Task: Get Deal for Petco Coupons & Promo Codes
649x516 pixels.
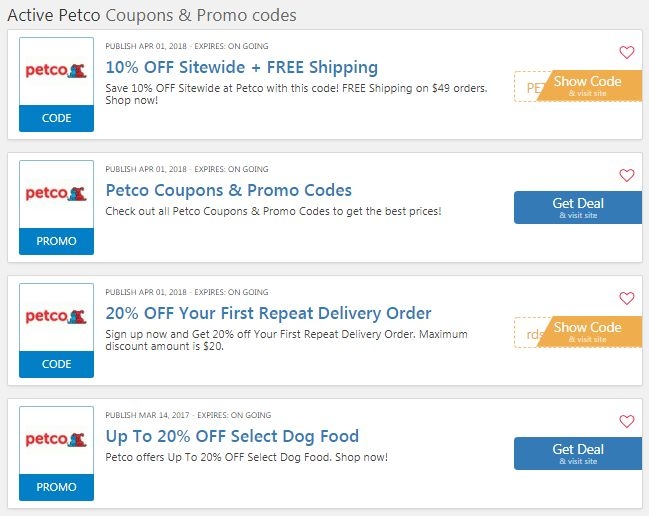Action: coord(578,208)
